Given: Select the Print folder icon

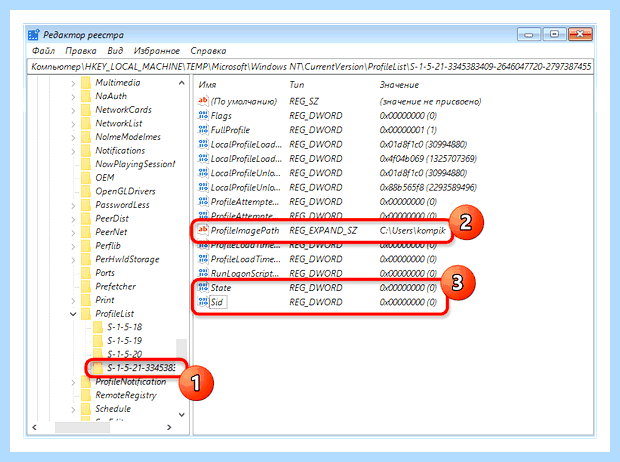Looking at the screenshot, I should click(86, 300).
